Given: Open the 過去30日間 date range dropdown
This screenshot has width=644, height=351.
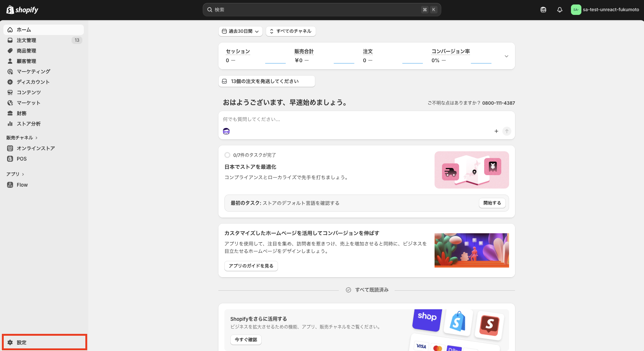Looking at the screenshot, I should tap(240, 31).
